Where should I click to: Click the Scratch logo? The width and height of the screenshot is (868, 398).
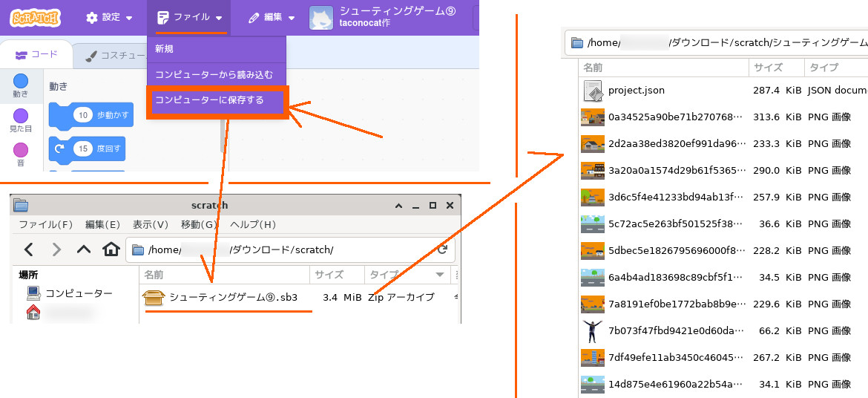click(35, 18)
